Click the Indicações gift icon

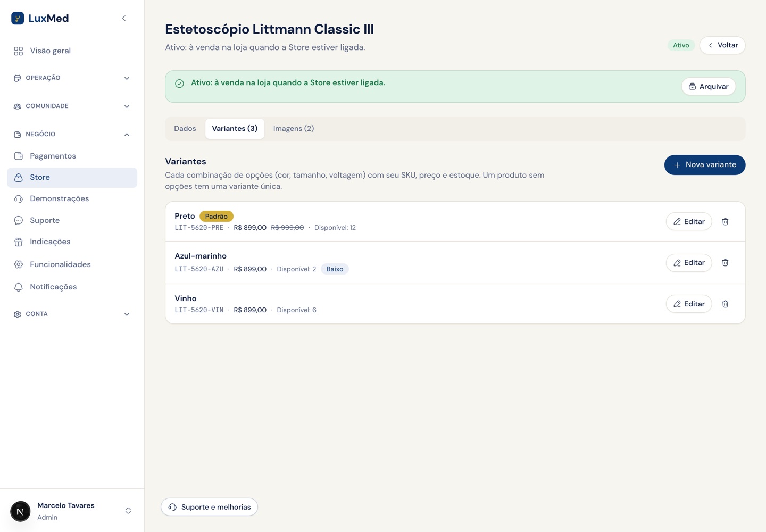point(19,242)
